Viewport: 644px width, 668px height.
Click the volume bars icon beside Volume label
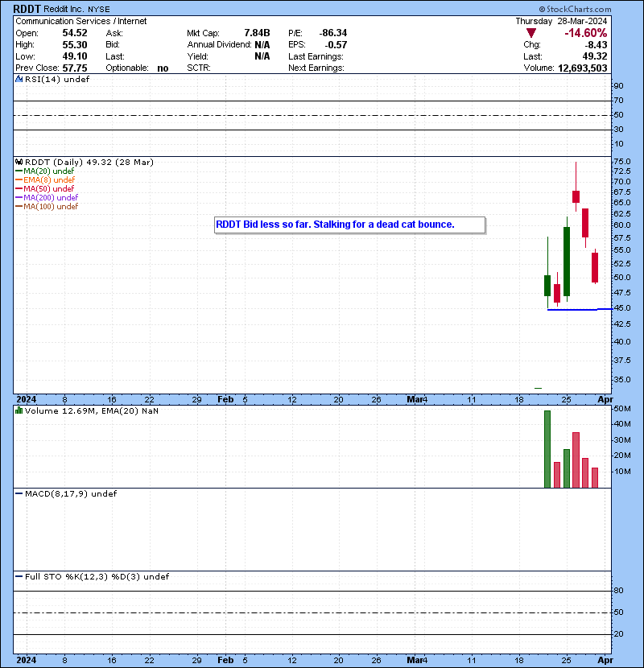[19, 410]
